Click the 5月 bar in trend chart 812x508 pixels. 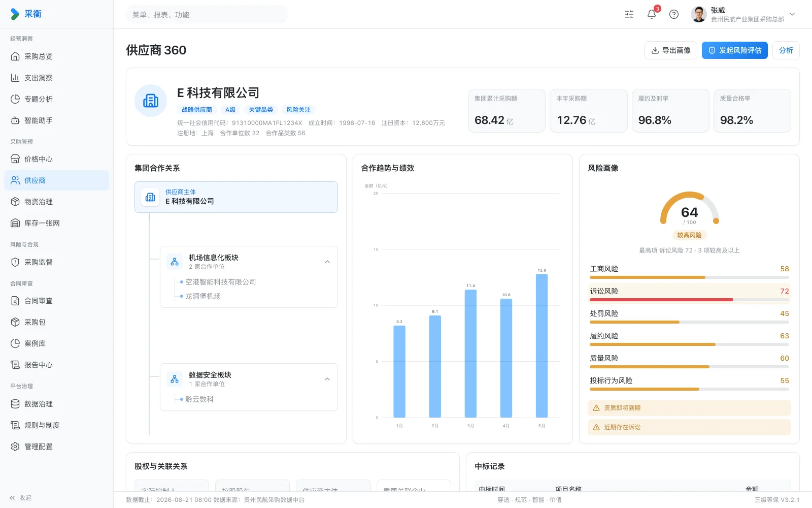click(x=542, y=345)
